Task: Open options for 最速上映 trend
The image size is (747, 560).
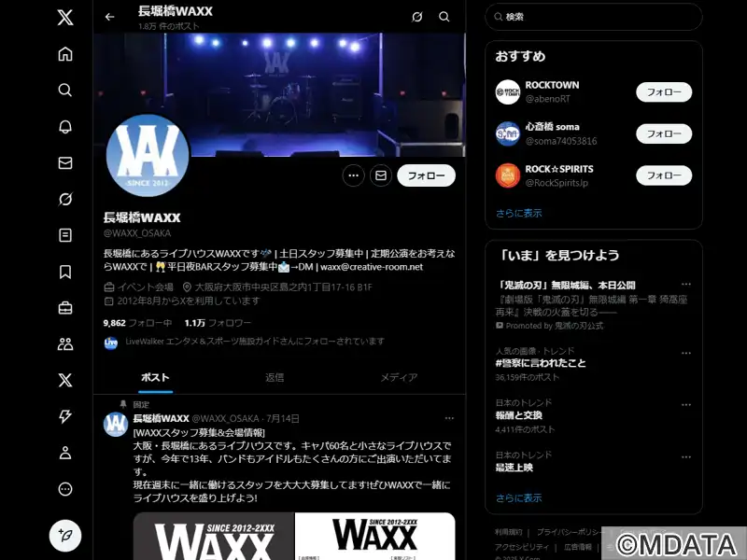Action: [x=686, y=456]
